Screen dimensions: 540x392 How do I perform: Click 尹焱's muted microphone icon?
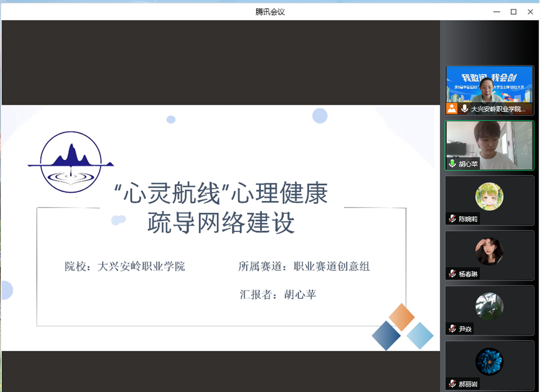(452, 329)
